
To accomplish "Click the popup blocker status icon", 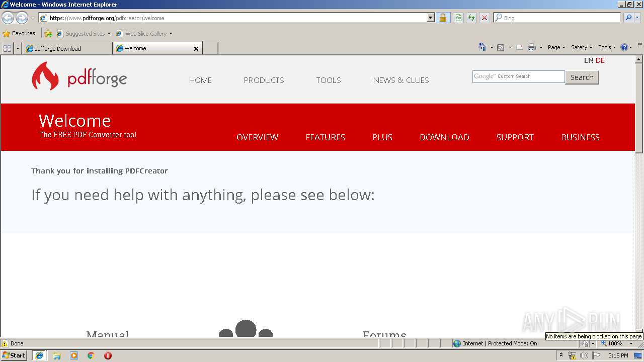I will click(584, 344).
